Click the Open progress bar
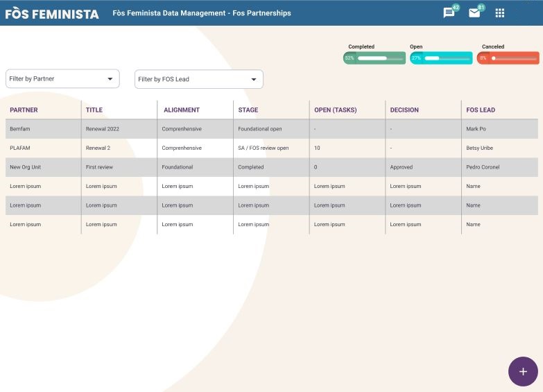 pyautogui.click(x=441, y=58)
